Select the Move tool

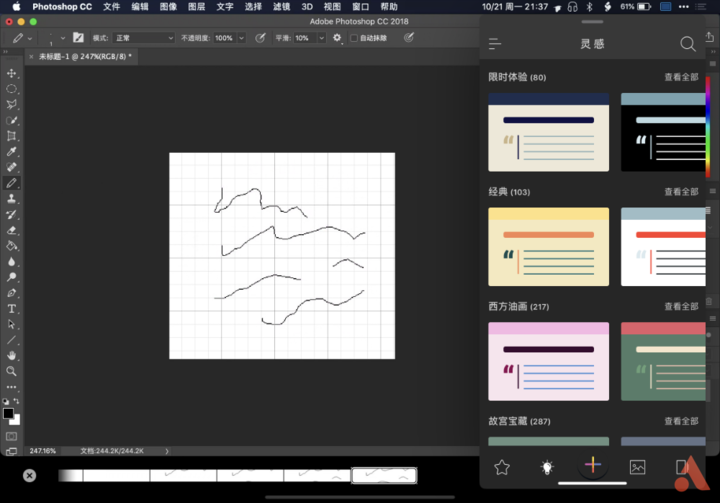[x=12, y=73]
